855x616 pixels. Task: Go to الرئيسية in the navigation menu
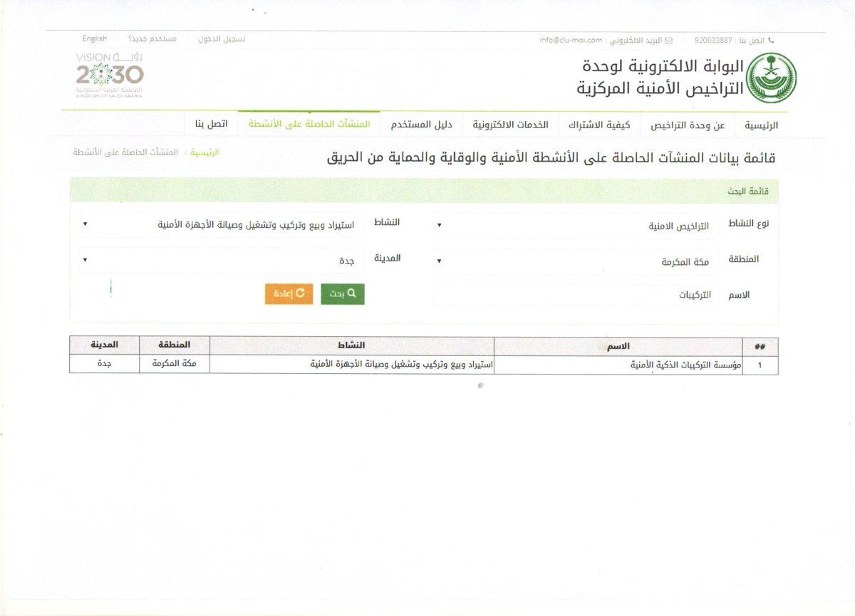coord(761,125)
